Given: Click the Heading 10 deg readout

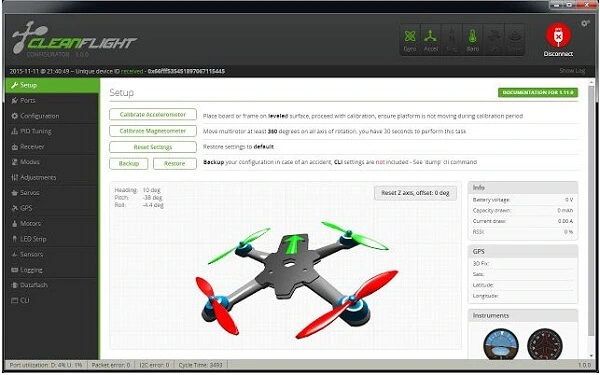Looking at the screenshot, I should [137, 190].
